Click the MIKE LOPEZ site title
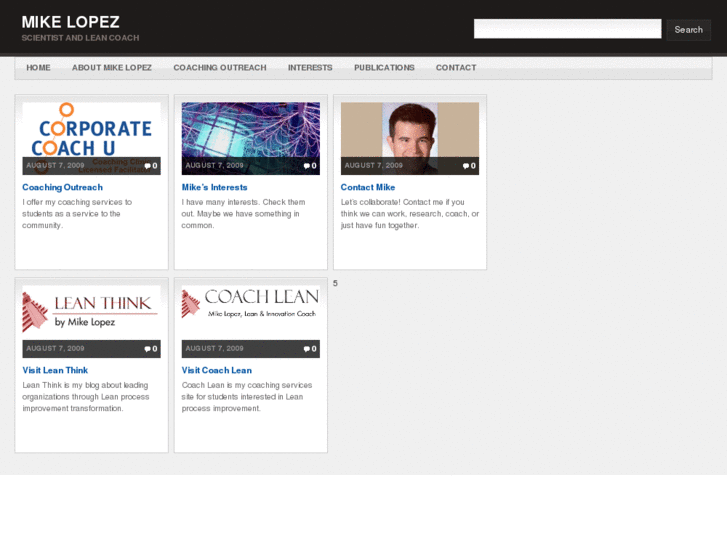727x545 pixels. click(70, 22)
